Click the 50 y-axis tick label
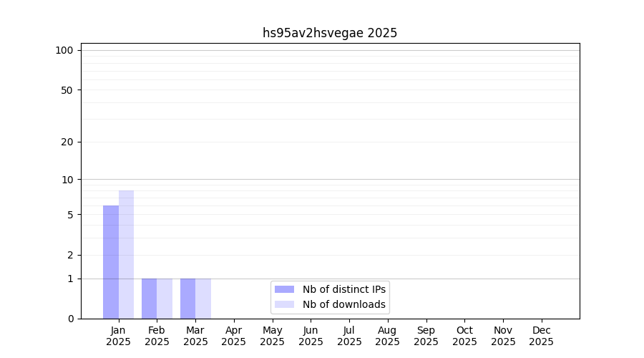This screenshot has width=644, height=358. tap(67, 90)
